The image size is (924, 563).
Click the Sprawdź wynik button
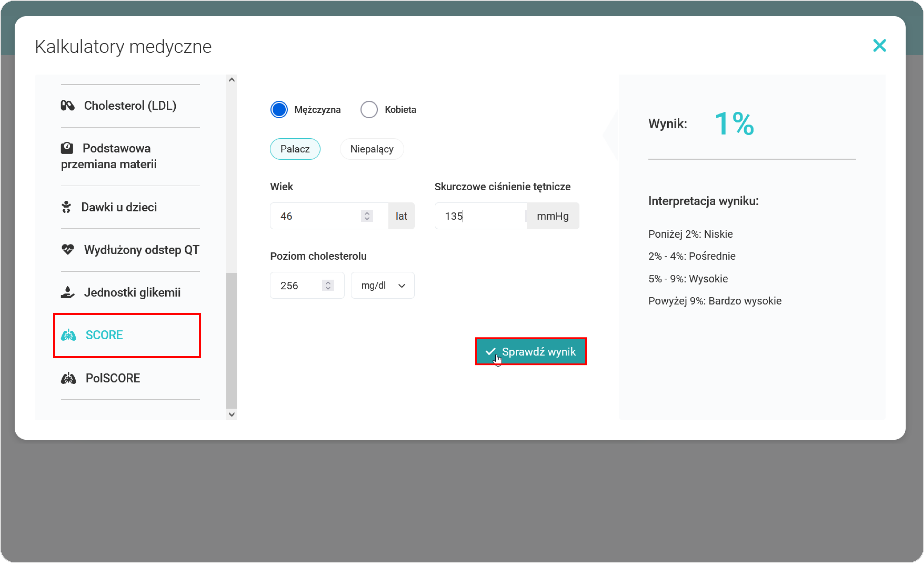click(x=531, y=351)
